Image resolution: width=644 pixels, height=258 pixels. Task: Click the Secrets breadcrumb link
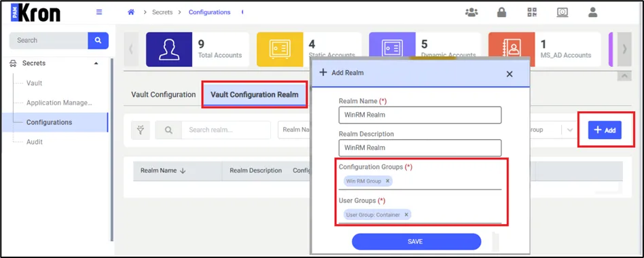[162, 12]
